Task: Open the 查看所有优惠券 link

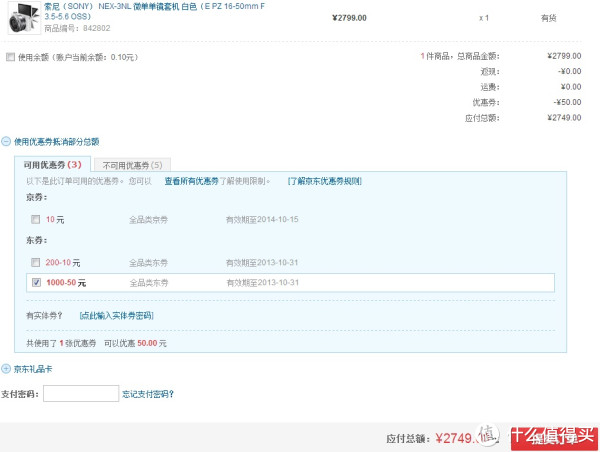Action: 192,181
